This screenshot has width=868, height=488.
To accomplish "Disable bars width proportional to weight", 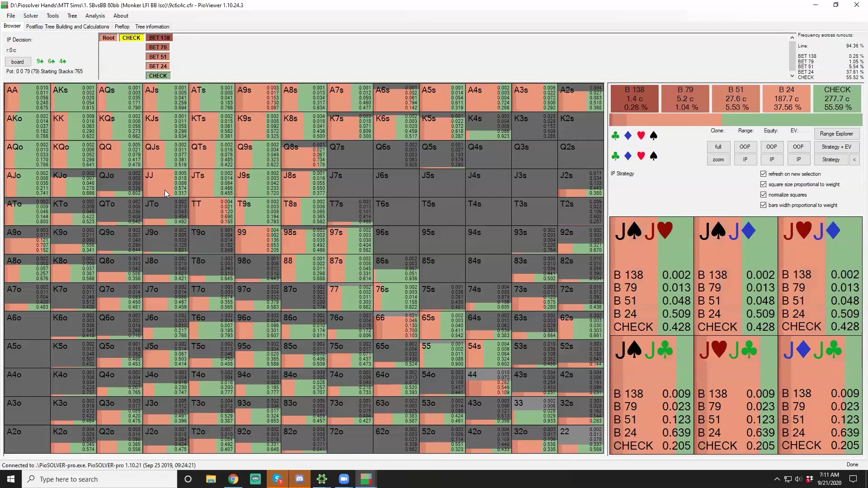I will (x=763, y=205).
